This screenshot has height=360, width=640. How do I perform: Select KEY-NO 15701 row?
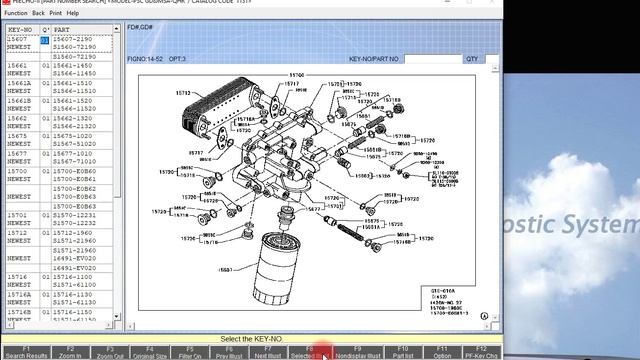[59, 219]
